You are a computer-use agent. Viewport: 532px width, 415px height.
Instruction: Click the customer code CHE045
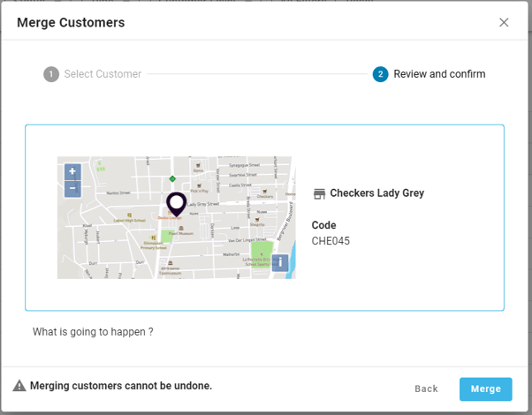(331, 240)
